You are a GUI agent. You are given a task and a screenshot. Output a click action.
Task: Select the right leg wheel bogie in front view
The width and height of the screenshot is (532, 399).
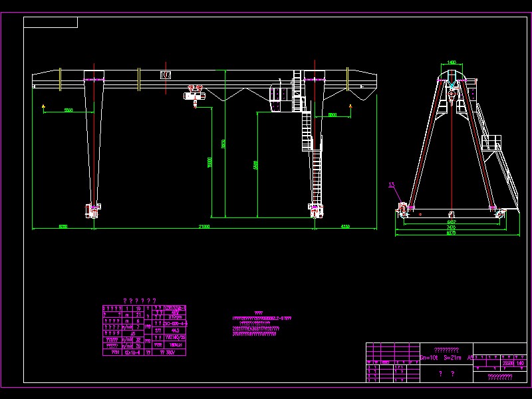[315, 211]
